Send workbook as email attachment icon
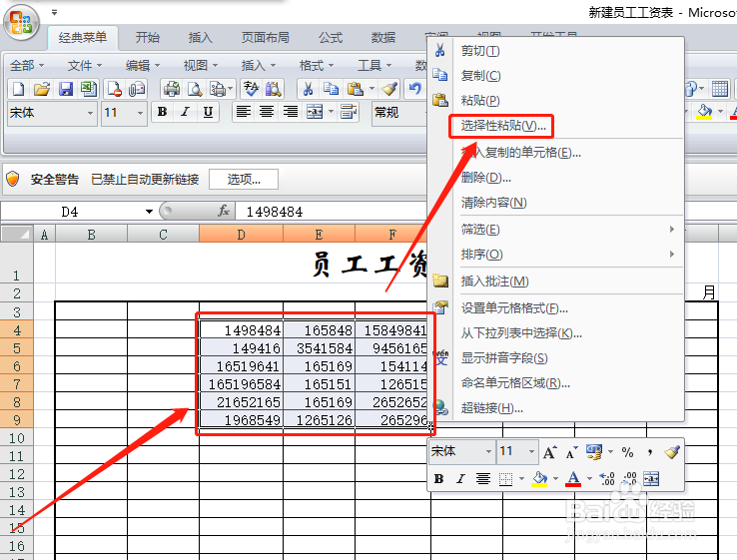The height and width of the screenshot is (560, 737). pyautogui.click(x=137, y=89)
